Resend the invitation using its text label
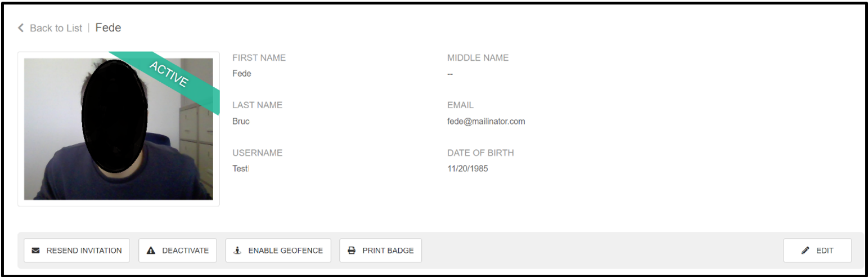This screenshot has width=868, height=277. pyautogui.click(x=84, y=251)
